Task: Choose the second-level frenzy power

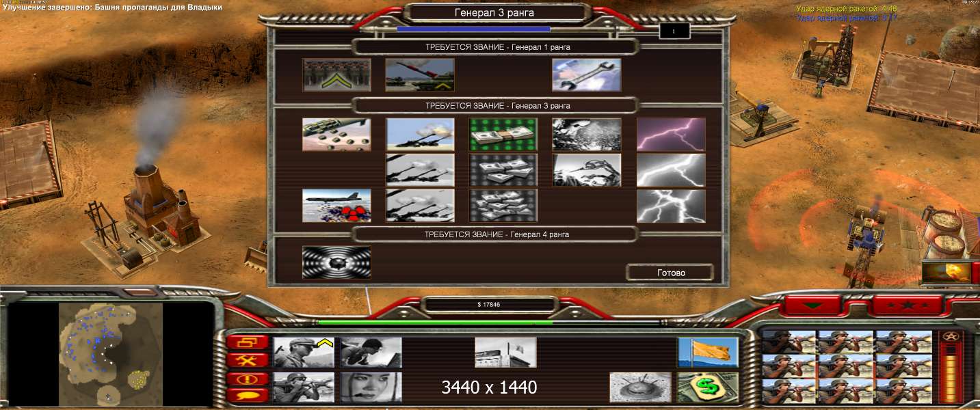Action: (x=587, y=170)
